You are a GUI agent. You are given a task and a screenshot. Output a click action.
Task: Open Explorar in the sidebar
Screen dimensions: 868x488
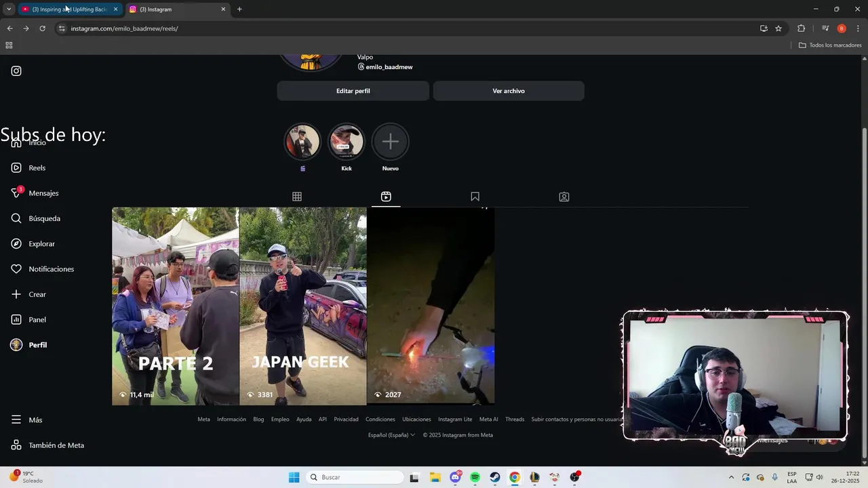pos(33,244)
